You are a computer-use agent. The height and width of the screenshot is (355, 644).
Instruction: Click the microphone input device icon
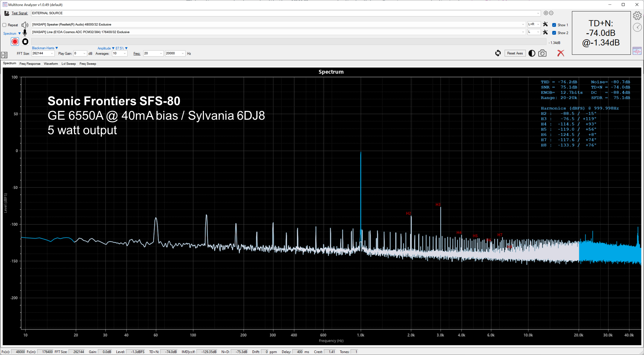[x=25, y=33]
